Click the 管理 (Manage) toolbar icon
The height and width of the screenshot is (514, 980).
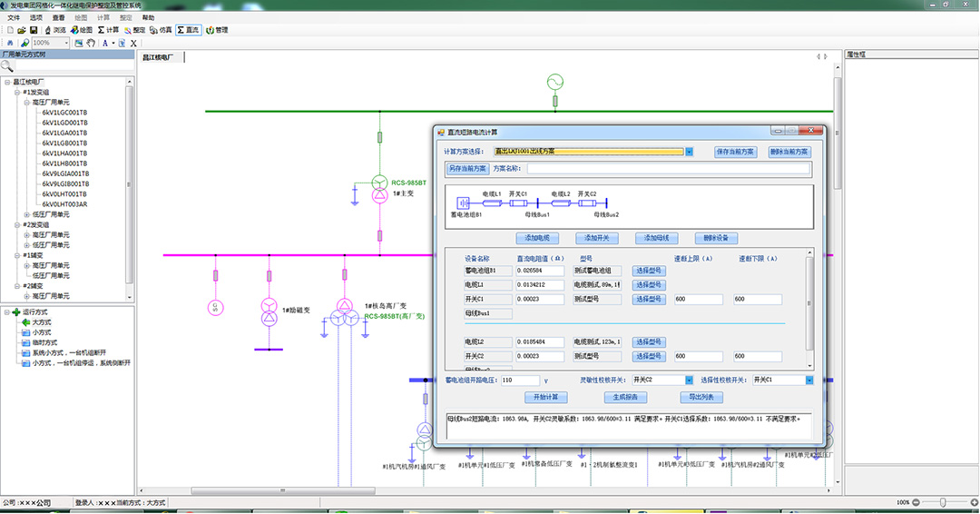(x=216, y=30)
